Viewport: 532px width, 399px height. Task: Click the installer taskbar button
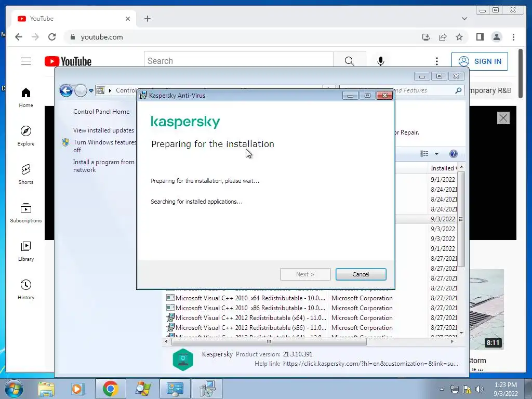(207, 389)
